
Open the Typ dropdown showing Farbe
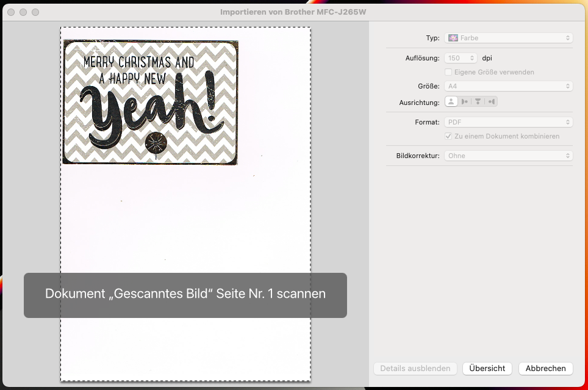click(x=509, y=38)
